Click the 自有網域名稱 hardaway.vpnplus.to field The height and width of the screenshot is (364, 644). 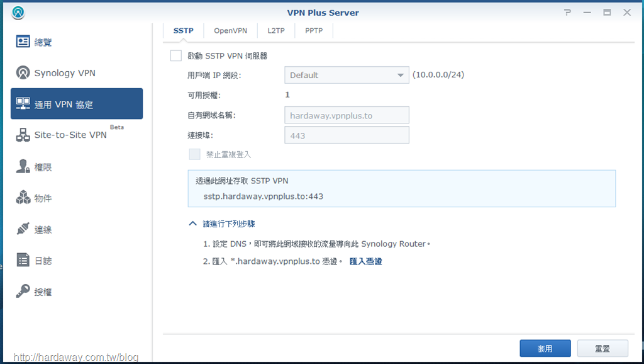click(x=347, y=115)
